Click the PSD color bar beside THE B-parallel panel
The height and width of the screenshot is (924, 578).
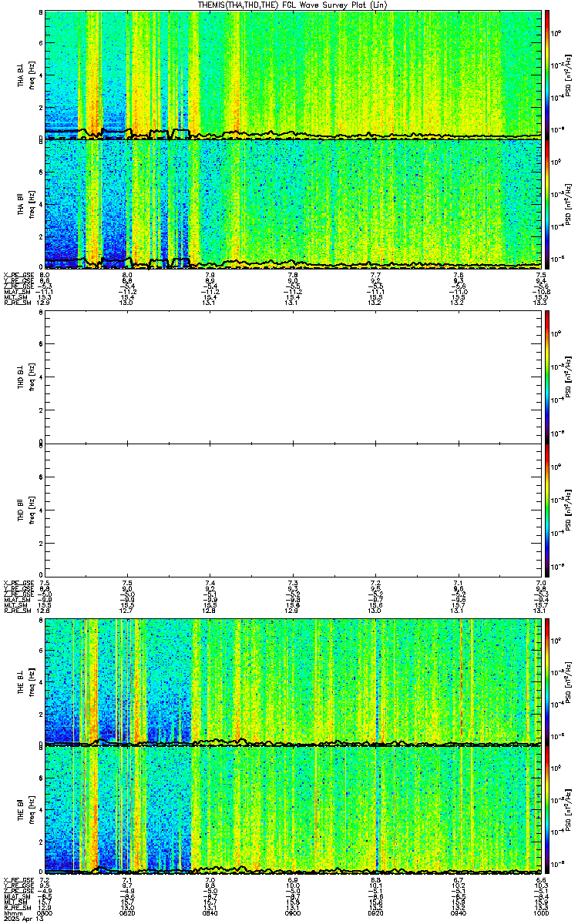coord(548,810)
